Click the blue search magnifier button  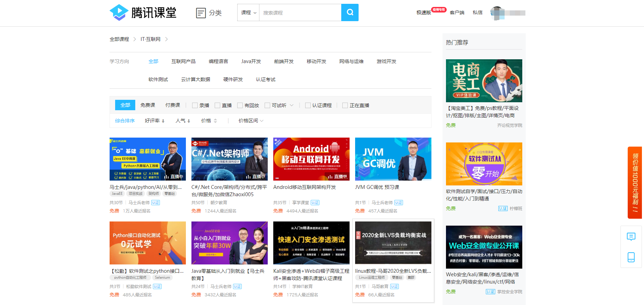click(x=350, y=12)
